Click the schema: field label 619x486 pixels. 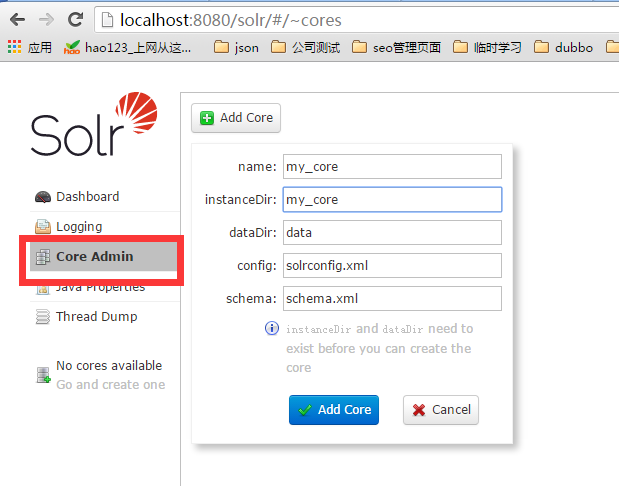251,298
